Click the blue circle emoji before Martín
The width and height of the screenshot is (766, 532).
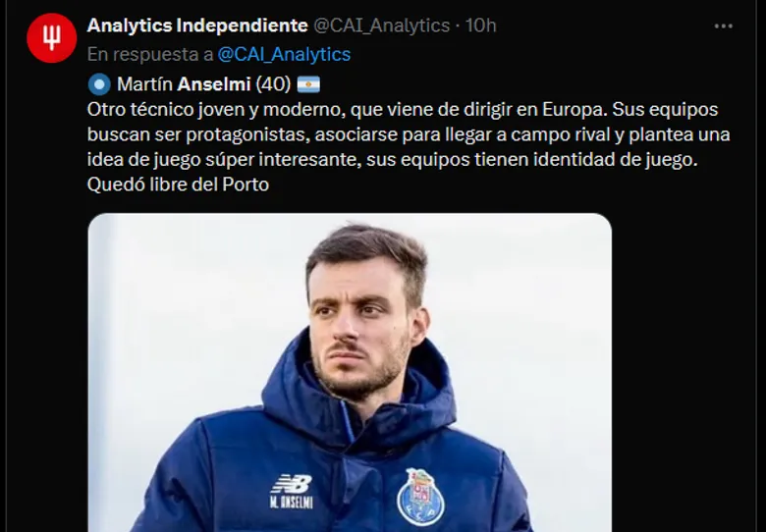(x=98, y=83)
